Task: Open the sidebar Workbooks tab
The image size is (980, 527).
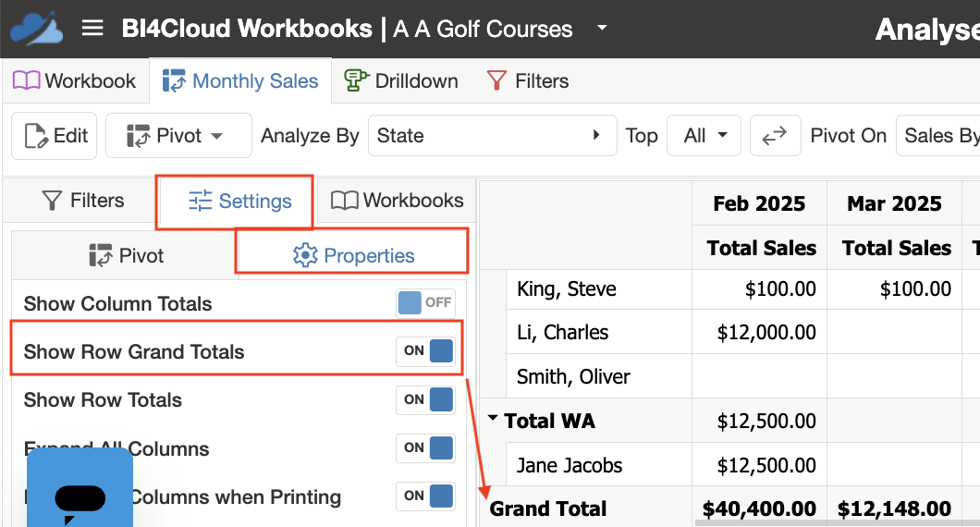Action: coord(398,201)
